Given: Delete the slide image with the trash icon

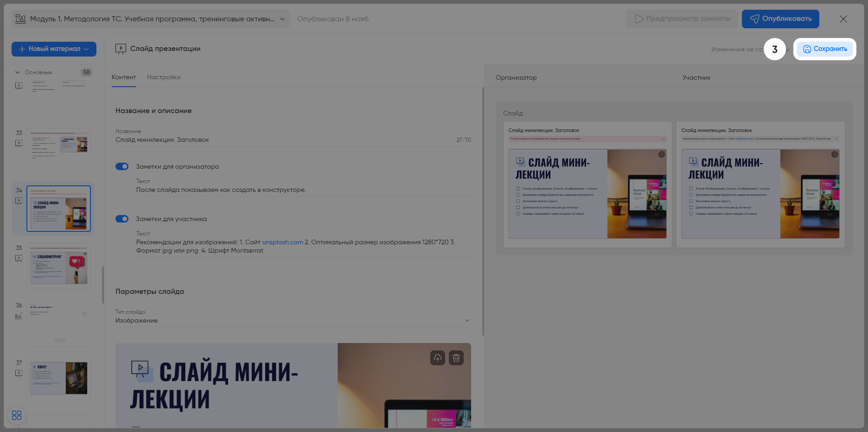Looking at the screenshot, I should (456, 358).
